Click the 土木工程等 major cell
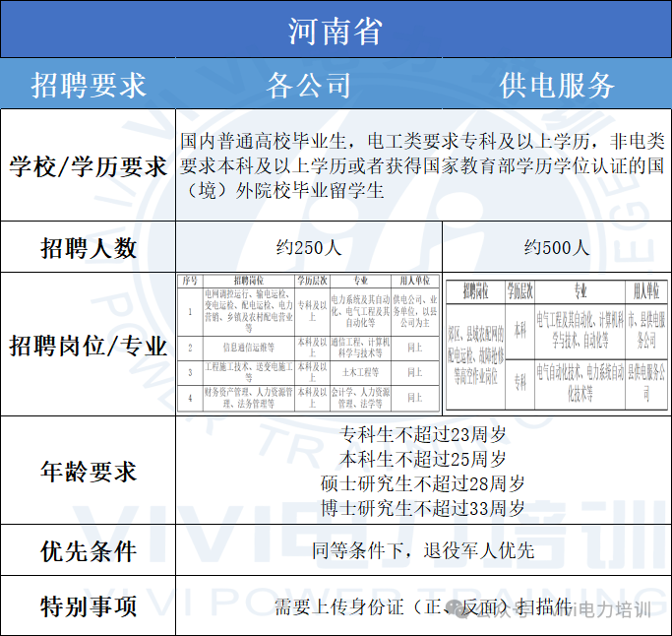Viewport: 672px width, 636px height. 360,372
